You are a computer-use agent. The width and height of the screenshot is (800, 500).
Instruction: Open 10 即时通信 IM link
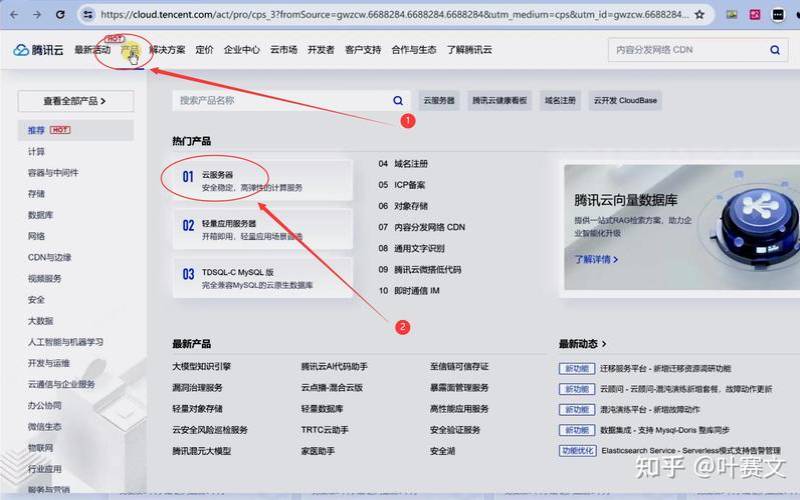coord(409,291)
